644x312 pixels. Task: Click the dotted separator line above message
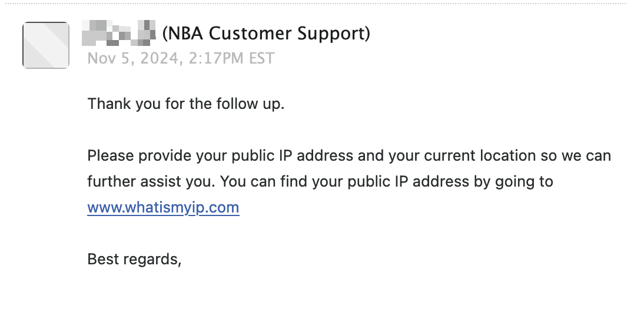tap(316, 4)
